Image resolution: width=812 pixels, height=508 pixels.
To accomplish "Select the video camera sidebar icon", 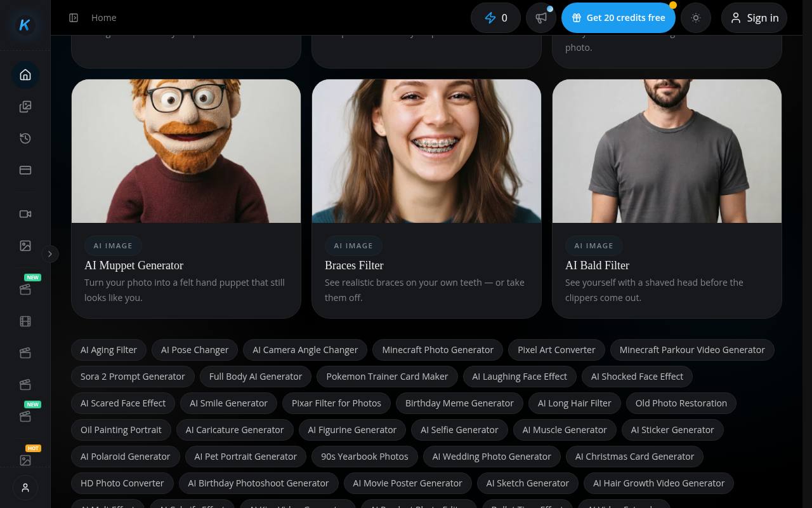I will [x=25, y=214].
